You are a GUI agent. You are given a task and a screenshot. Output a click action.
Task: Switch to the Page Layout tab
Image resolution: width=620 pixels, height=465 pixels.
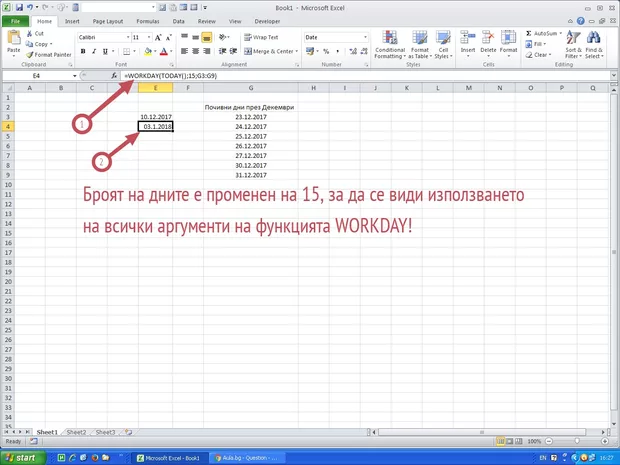point(108,21)
